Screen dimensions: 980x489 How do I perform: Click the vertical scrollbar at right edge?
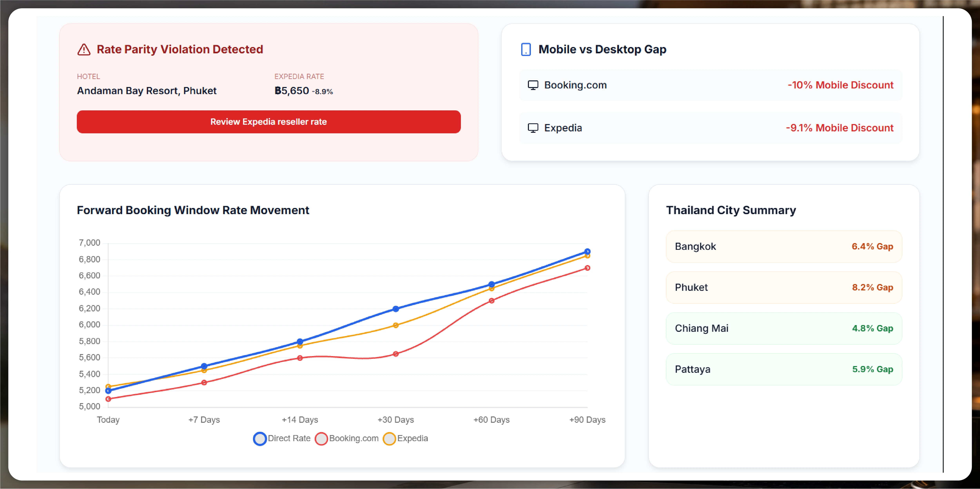(x=943, y=244)
